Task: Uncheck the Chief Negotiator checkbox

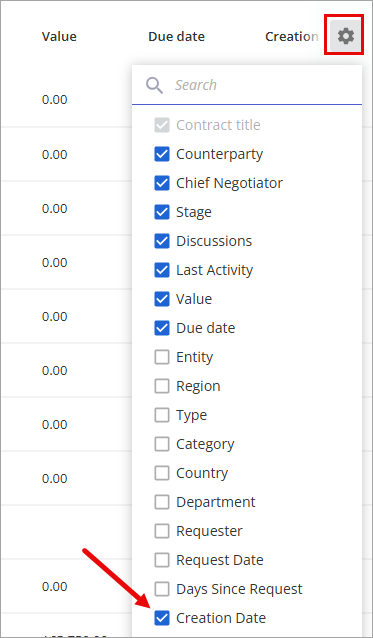Action: coord(162,183)
